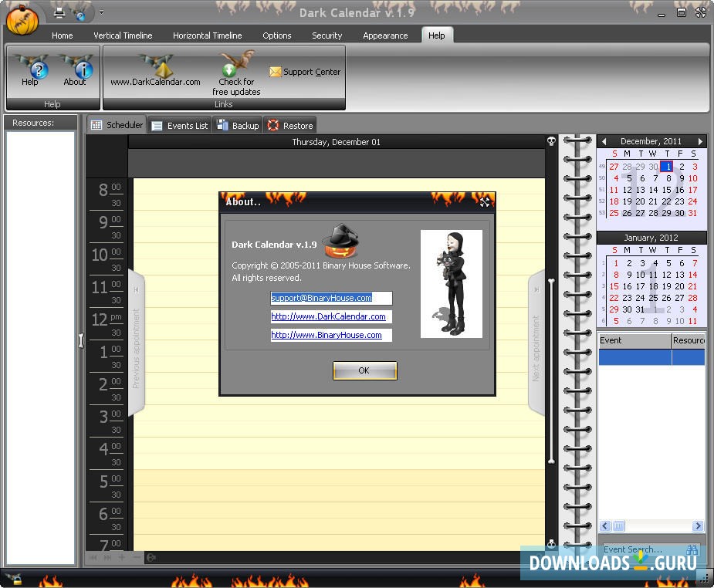714x588 pixels.
Task: Open www.DarkCalendar.com ribbon link icon
Action: (155, 70)
